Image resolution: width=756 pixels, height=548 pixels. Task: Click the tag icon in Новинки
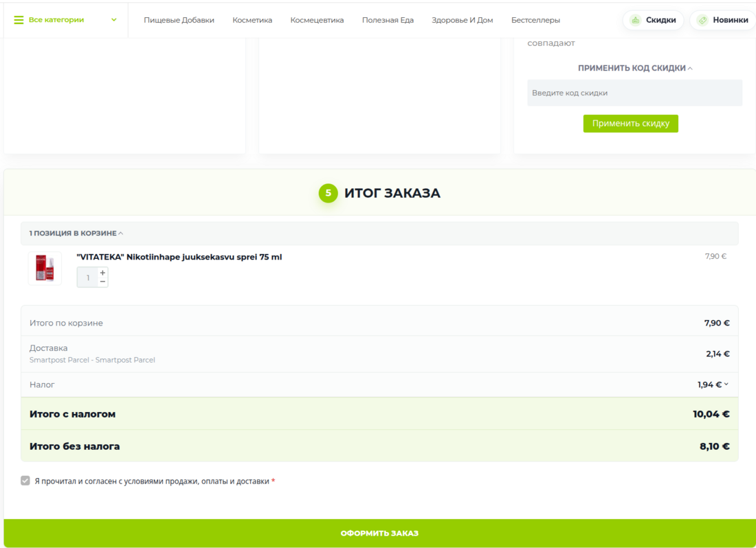(702, 20)
